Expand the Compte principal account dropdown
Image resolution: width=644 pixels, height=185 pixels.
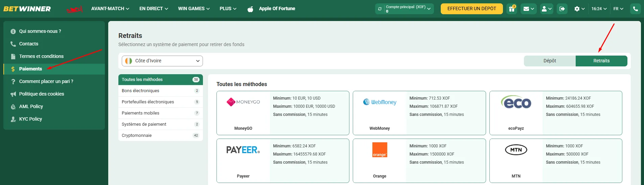click(408, 9)
